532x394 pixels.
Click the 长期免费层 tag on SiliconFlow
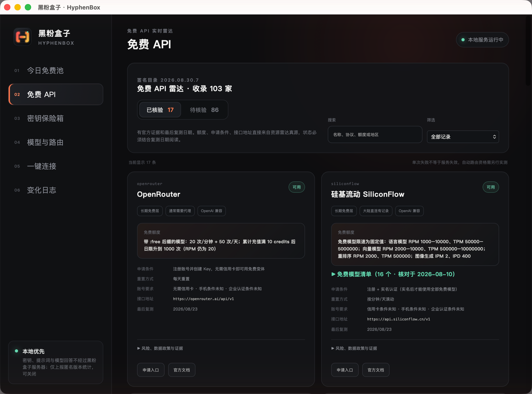[344, 211]
